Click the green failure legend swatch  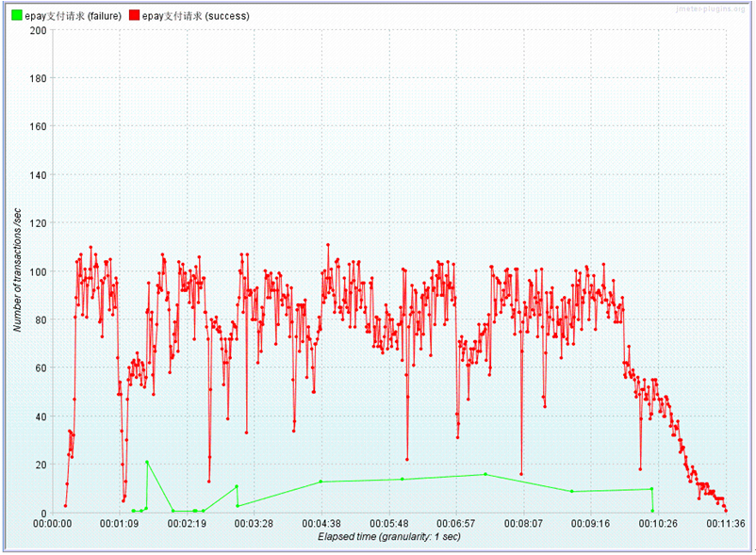(16, 15)
